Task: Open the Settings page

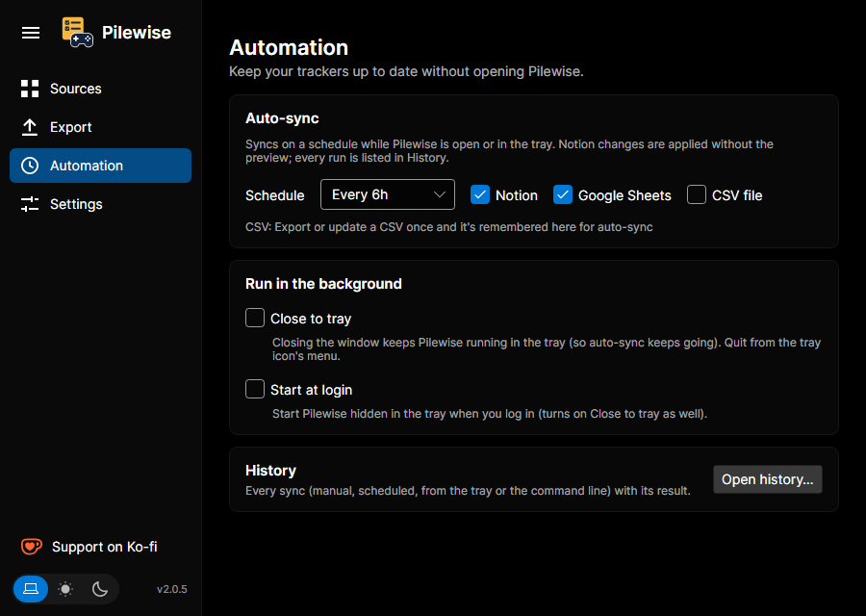Action: coord(100,204)
